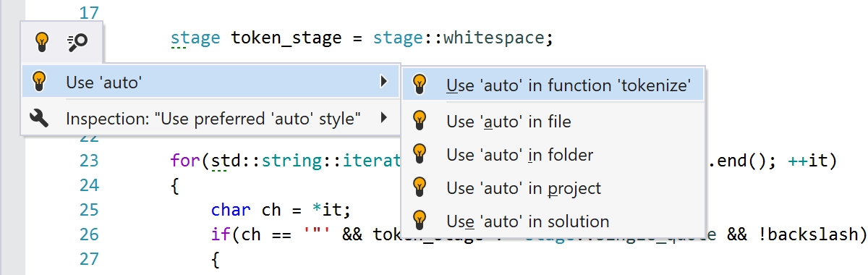The height and width of the screenshot is (275, 868).
Task: Click the magnifier search actions icon
Action: point(77,42)
